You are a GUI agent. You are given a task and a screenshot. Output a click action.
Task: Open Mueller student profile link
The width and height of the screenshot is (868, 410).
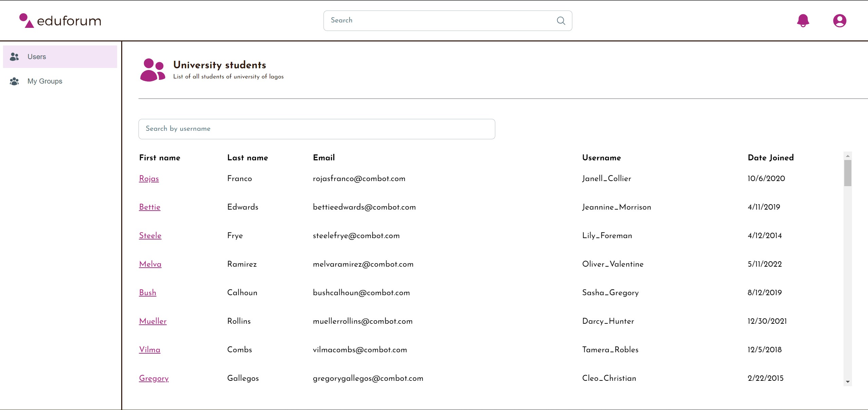152,321
